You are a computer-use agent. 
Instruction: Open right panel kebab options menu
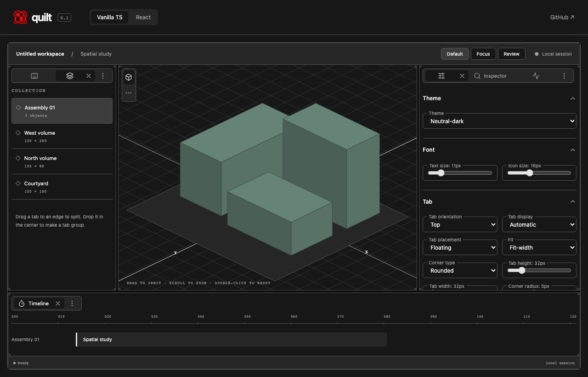tap(564, 76)
